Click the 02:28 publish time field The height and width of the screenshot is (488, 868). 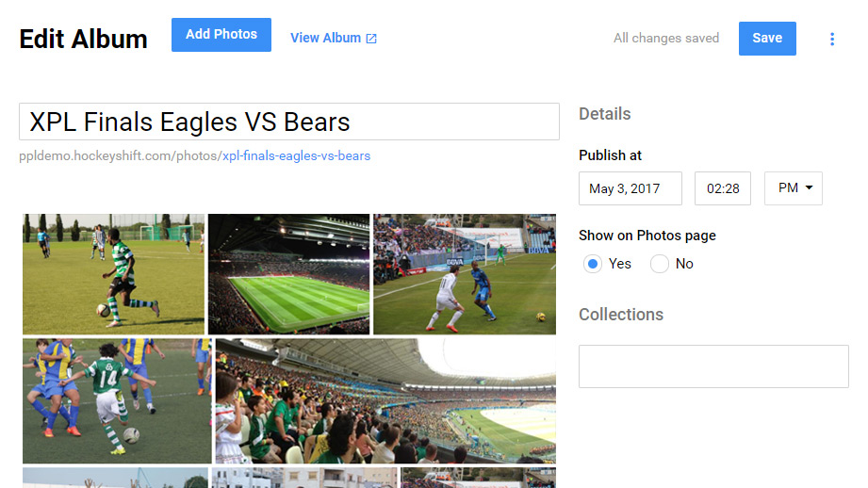click(x=722, y=188)
